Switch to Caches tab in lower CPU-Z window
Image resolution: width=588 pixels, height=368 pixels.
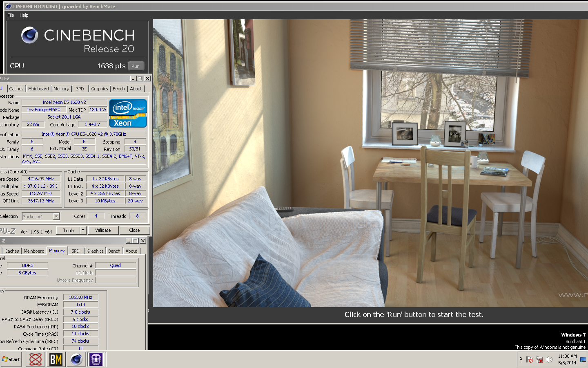pos(12,251)
